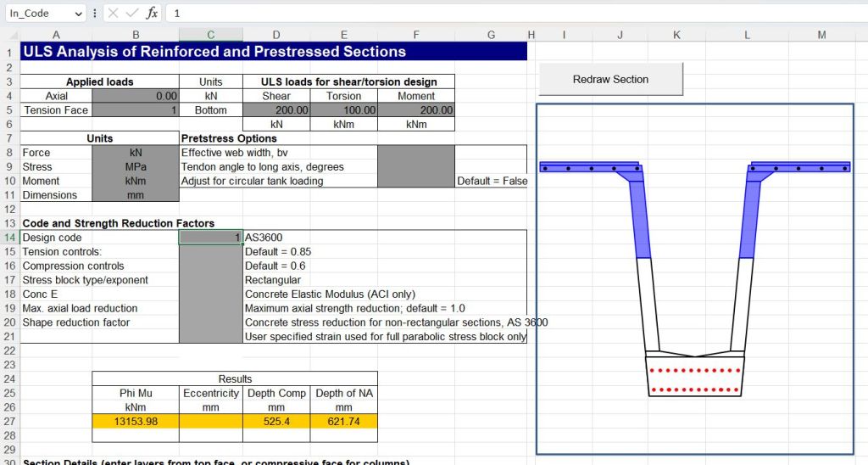Select column C header
868x465 pixels.
(210, 35)
